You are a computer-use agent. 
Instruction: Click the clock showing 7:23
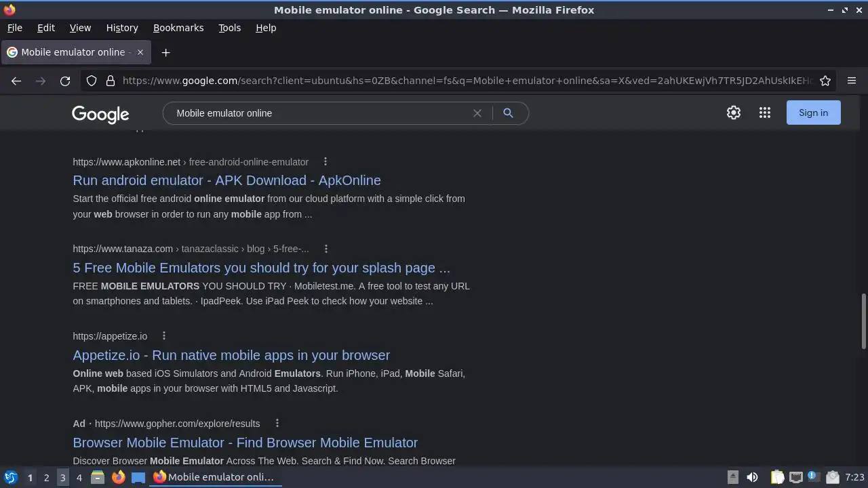854,477
